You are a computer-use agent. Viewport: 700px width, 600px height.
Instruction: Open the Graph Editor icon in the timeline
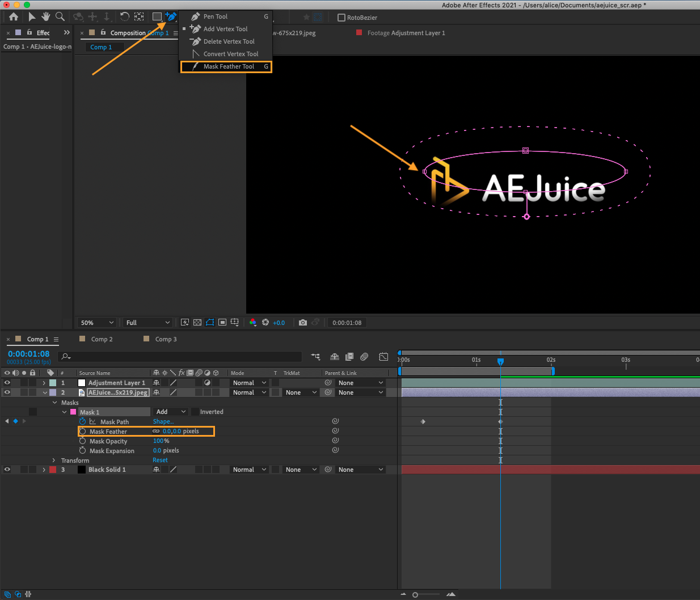(383, 357)
